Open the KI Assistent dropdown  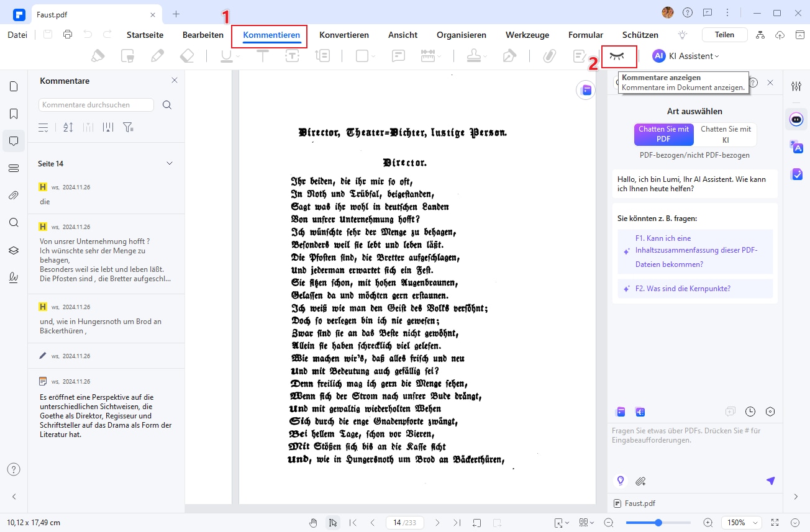[x=686, y=56]
